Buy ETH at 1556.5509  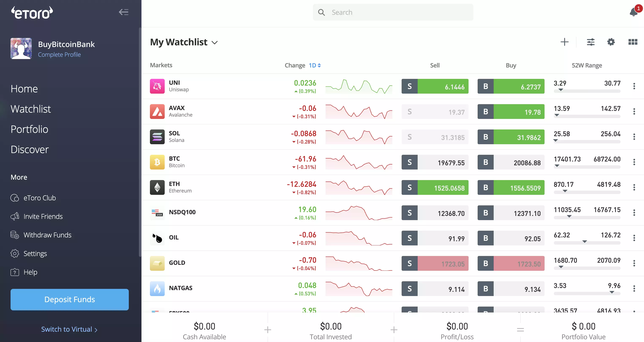(511, 187)
